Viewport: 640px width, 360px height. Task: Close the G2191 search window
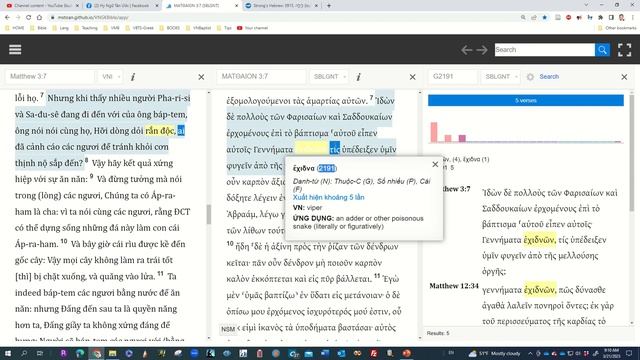(624, 77)
